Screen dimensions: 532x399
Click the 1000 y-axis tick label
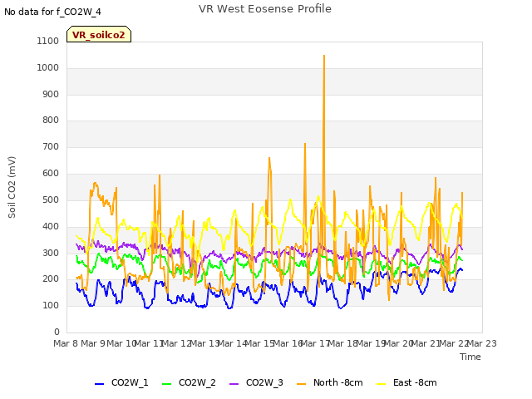(48, 67)
